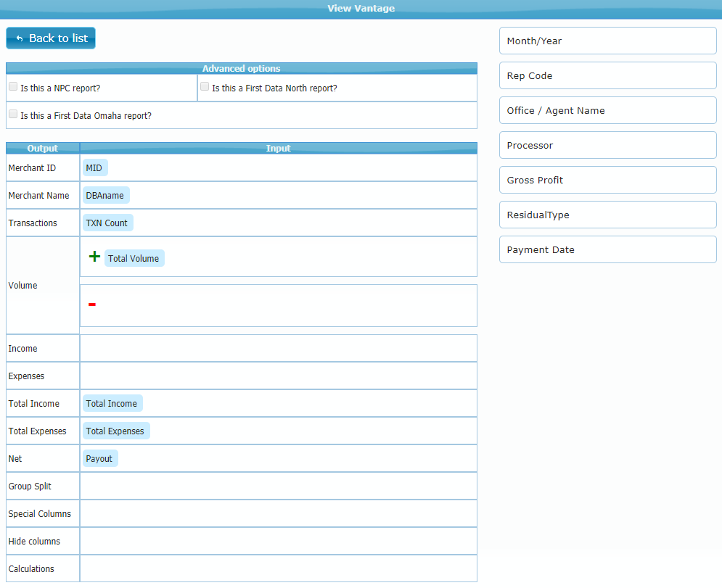Pick the Total Volume tag
The width and height of the screenshot is (722, 588).
(x=134, y=258)
